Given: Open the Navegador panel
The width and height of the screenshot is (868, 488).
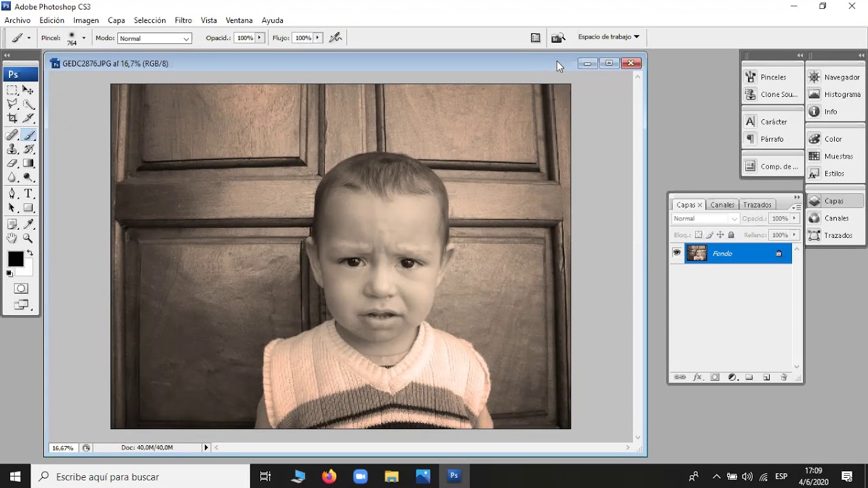Looking at the screenshot, I should pos(835,77).
